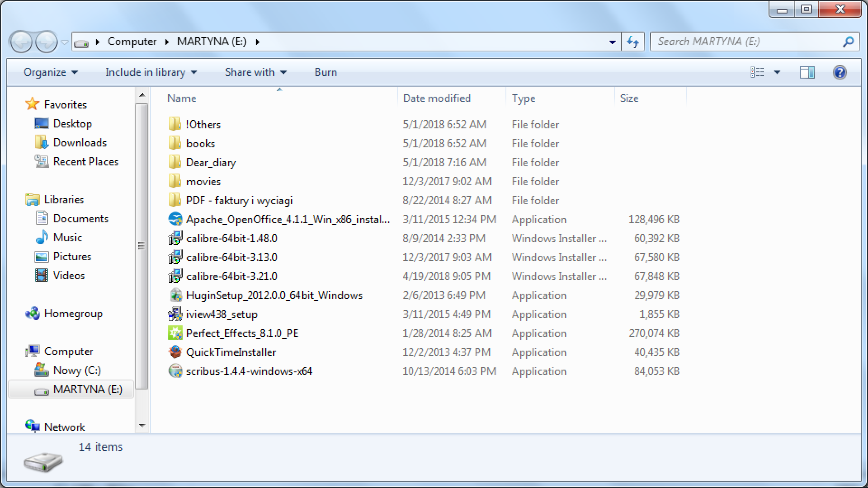
Task: Open the Documents library
Action: 80,218
